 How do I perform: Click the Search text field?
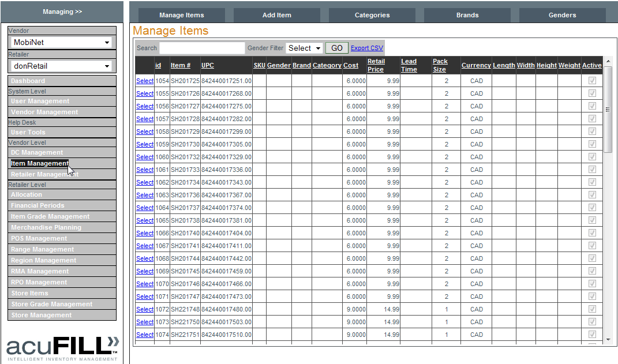tap(202, 48)
